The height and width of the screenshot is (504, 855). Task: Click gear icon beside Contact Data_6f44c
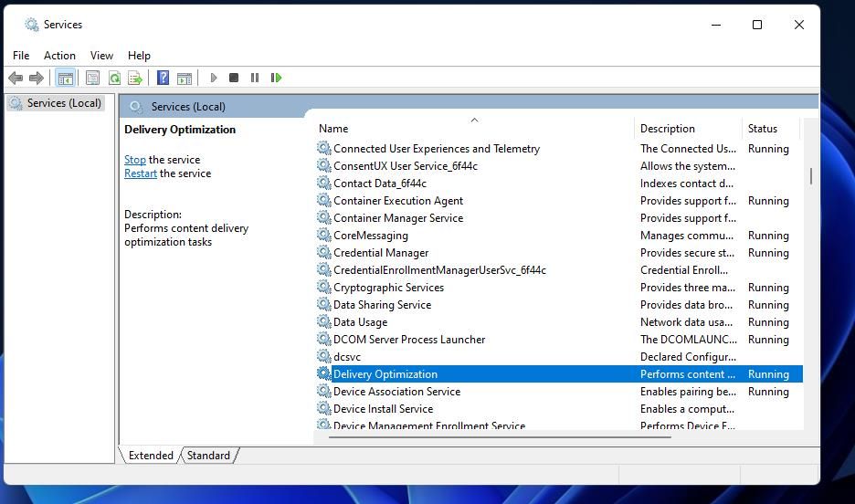[x=324, y=184]
